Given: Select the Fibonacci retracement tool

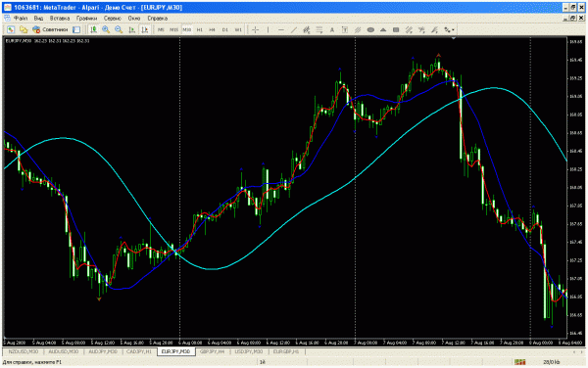Looking at the screenshot, I should click(319, 29).
